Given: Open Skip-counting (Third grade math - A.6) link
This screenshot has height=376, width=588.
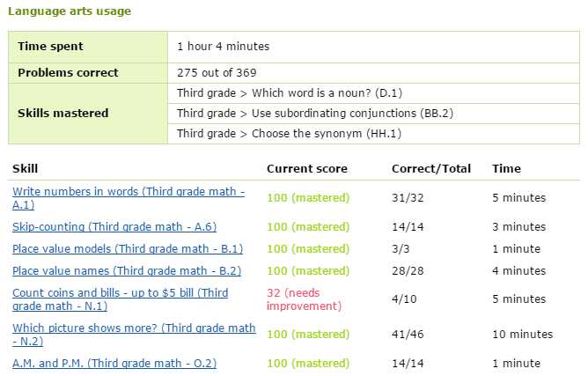Looking at the screenshot, I should (x=114, y=226).
